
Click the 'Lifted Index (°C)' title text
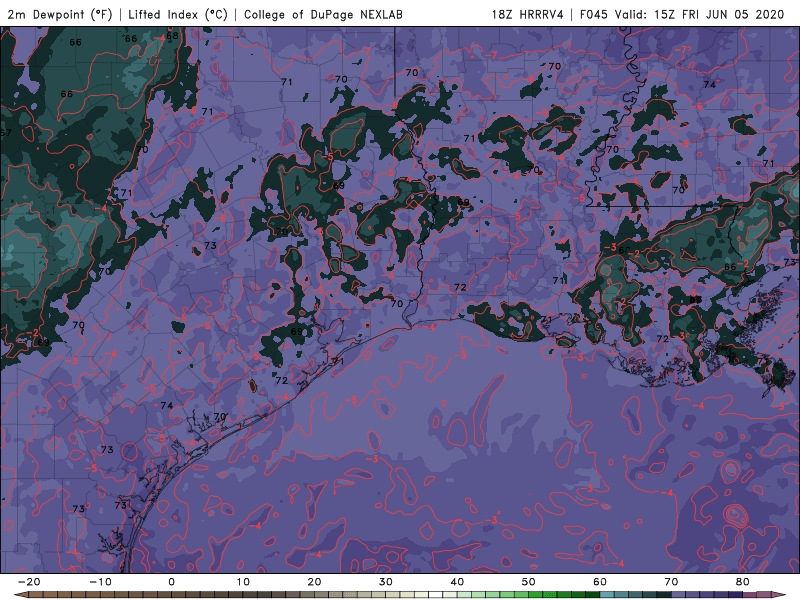tap(178, 15)
